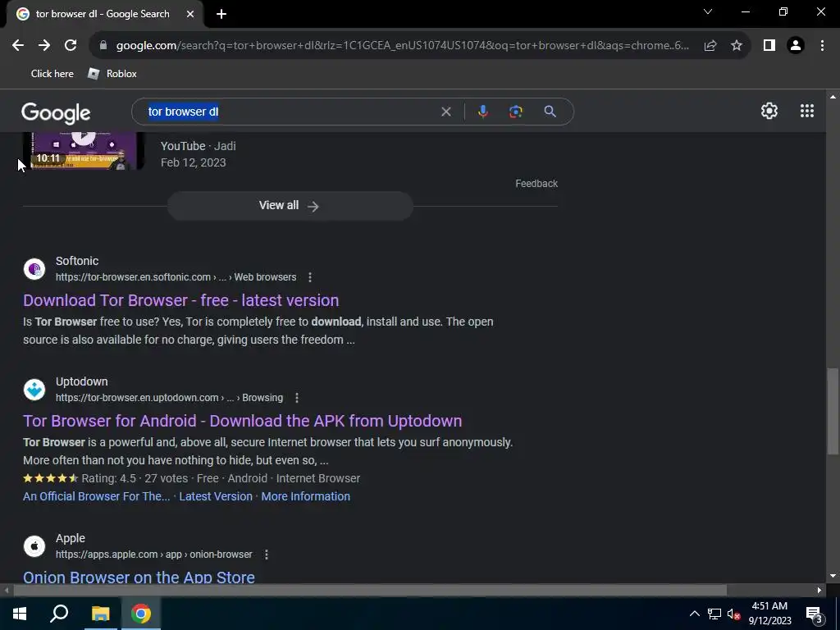The width and height of the screenshot is (840, 630).
Task: Show hidden system tray icons
Action: coord(694,614)
